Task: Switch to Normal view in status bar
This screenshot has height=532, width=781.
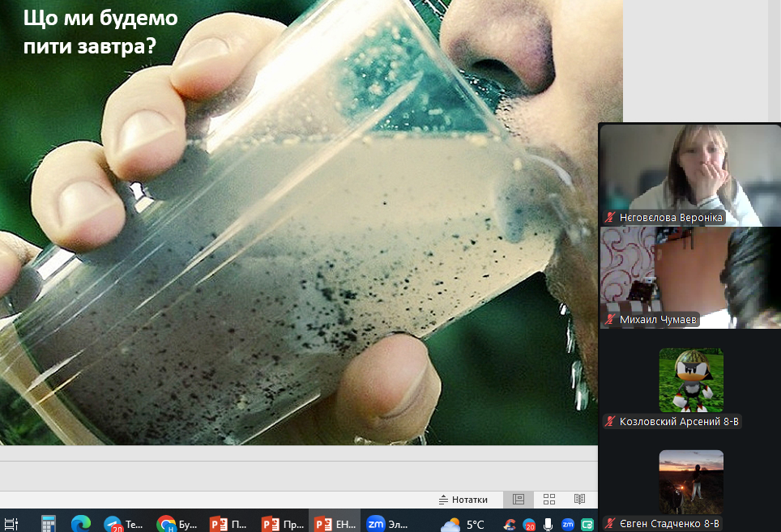Action: (519, 500)
